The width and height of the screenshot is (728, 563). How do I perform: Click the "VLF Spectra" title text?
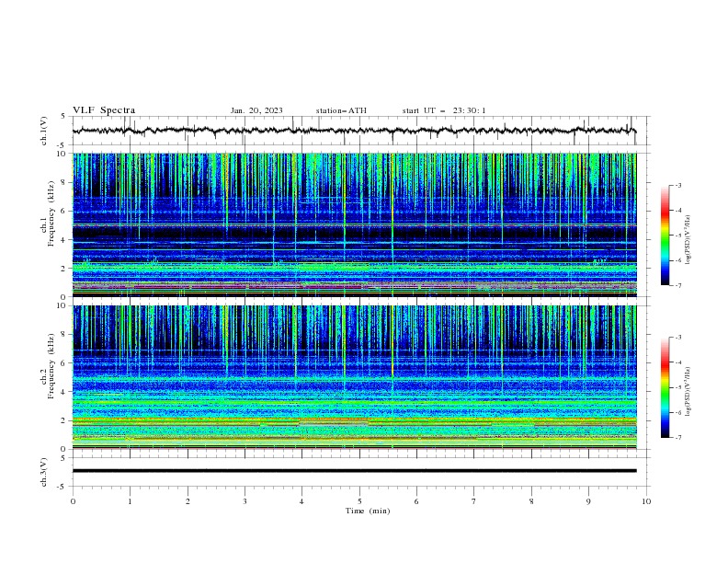(x=104, y=110)
